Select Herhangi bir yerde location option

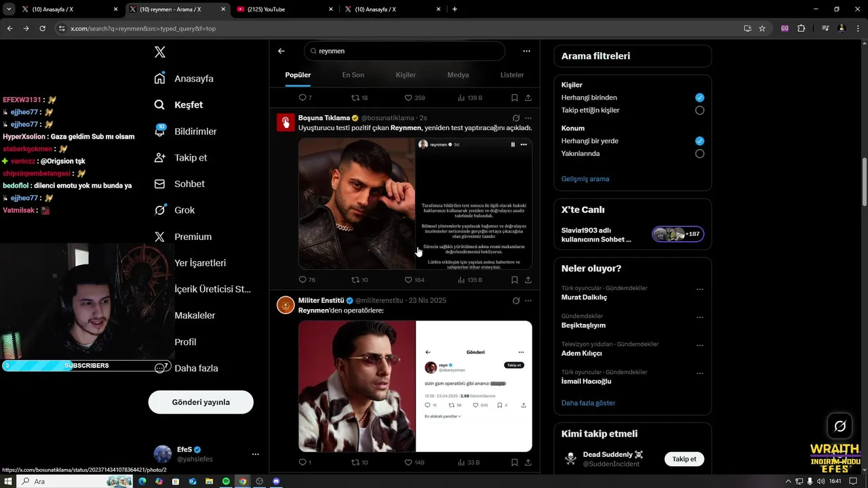pyautogui.click(x=700, y=141)
